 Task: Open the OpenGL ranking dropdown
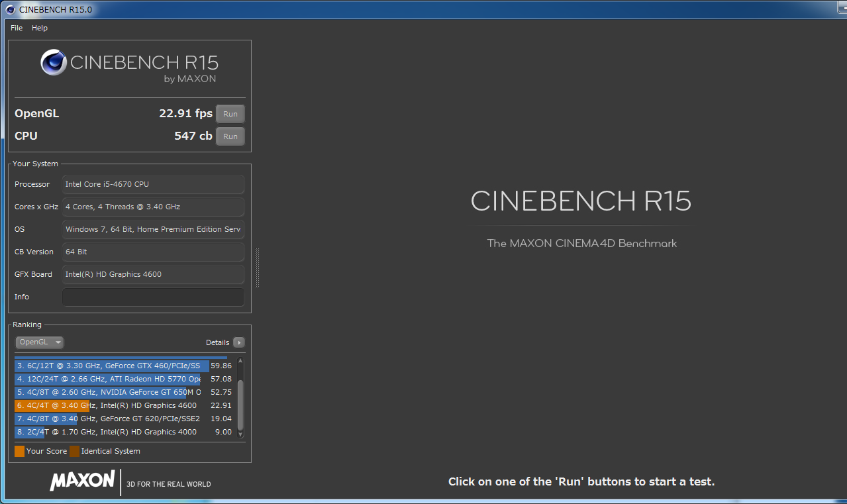tap(39, 342)
